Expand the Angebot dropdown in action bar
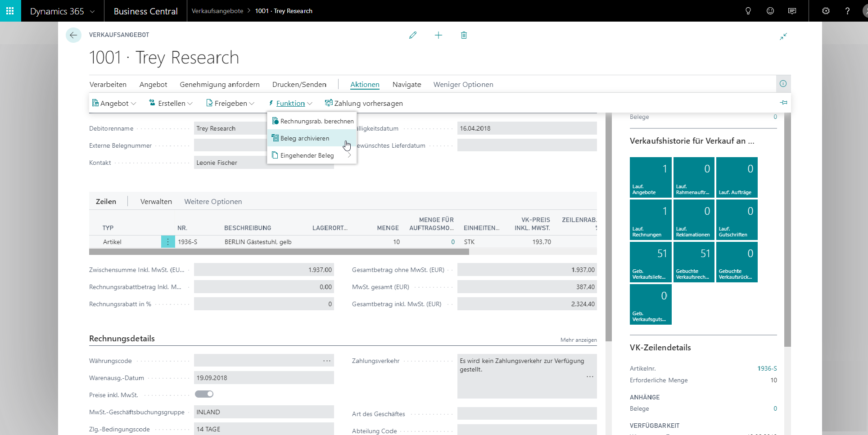The image size is (868, 435). pos(114,103)
